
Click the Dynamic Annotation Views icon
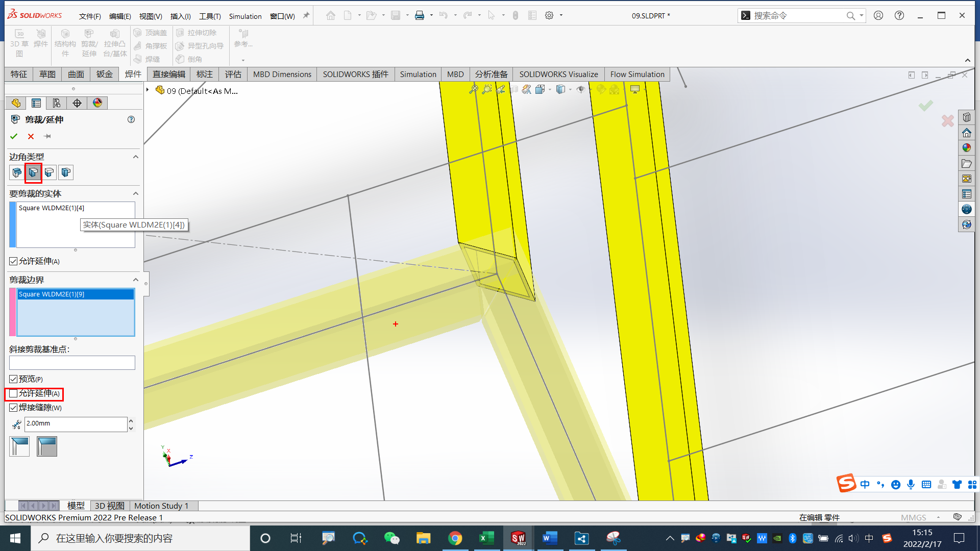tap(527, 89)
